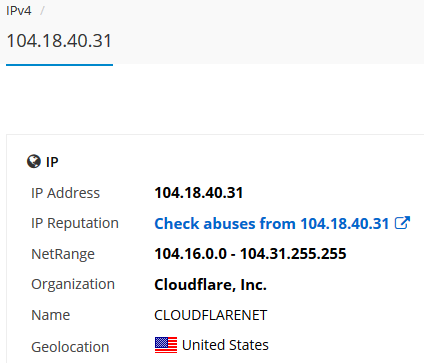Click the external link icon after abuses link
The width and height of the screenshot is (424, 363).
402,223
